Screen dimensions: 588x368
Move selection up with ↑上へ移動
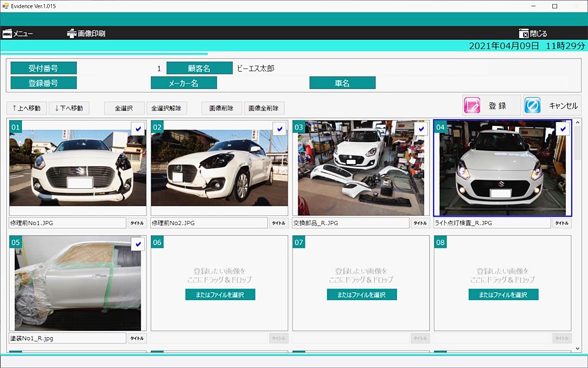pyautogui.click(x=27, y=108)
